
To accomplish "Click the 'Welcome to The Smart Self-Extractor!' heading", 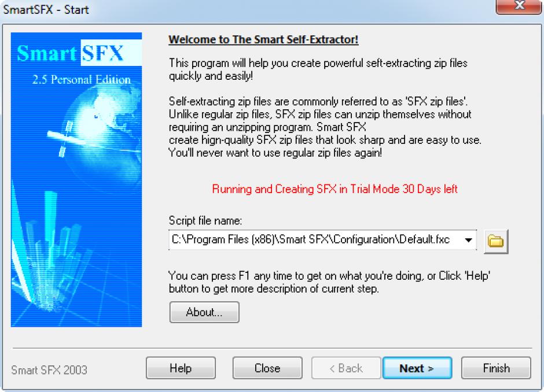I will [263, 39].
